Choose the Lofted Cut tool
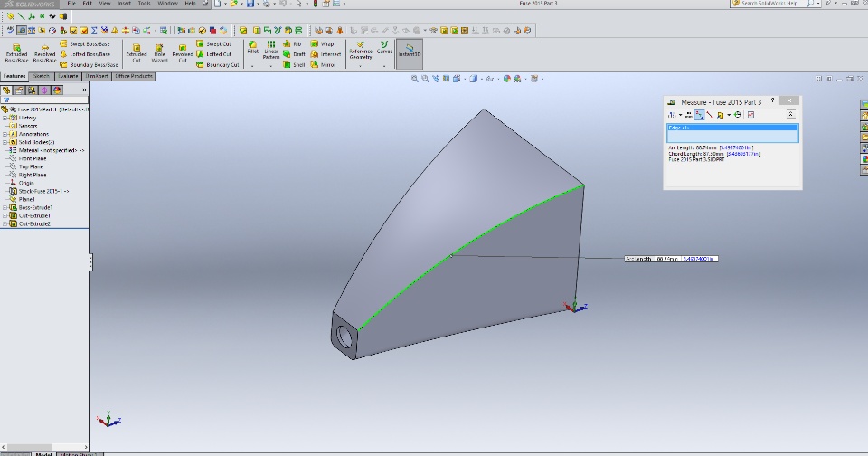 pyautogui.click(x=213, y=54)
